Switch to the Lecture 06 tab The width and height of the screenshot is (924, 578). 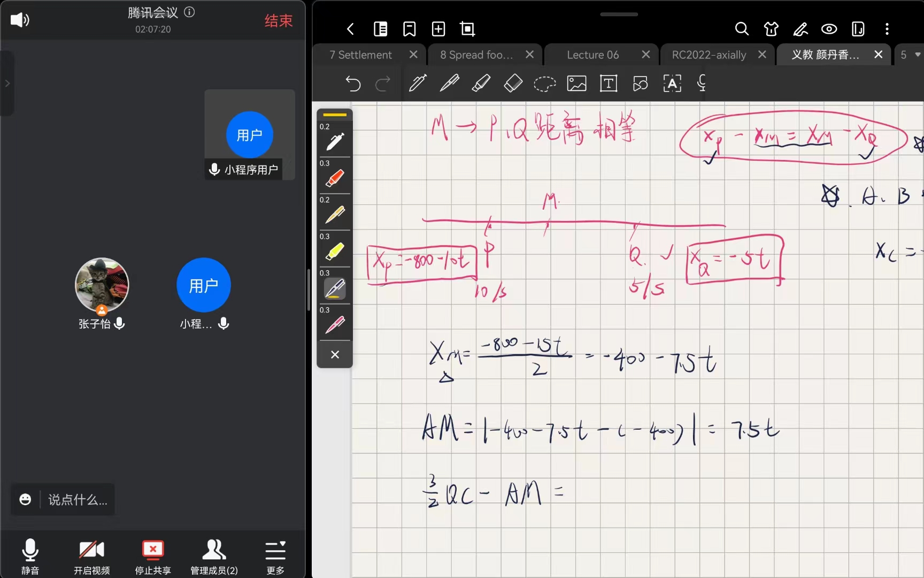click(592, 55)
